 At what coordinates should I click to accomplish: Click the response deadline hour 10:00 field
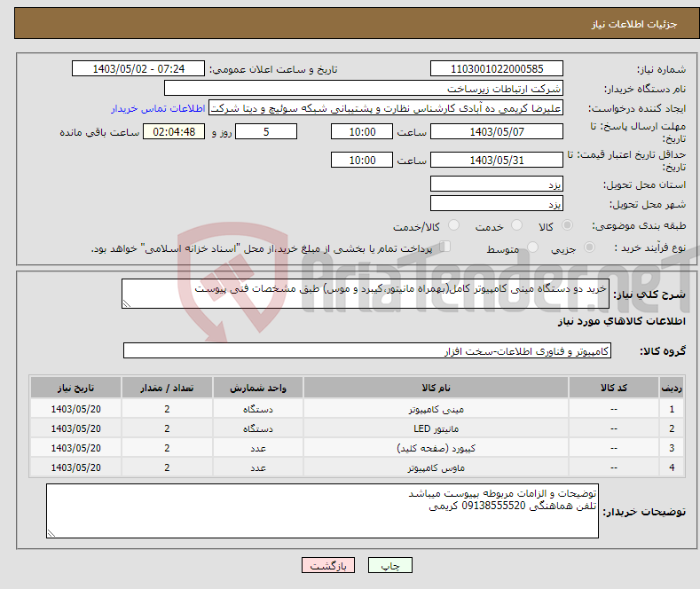(x=362, y=131)
